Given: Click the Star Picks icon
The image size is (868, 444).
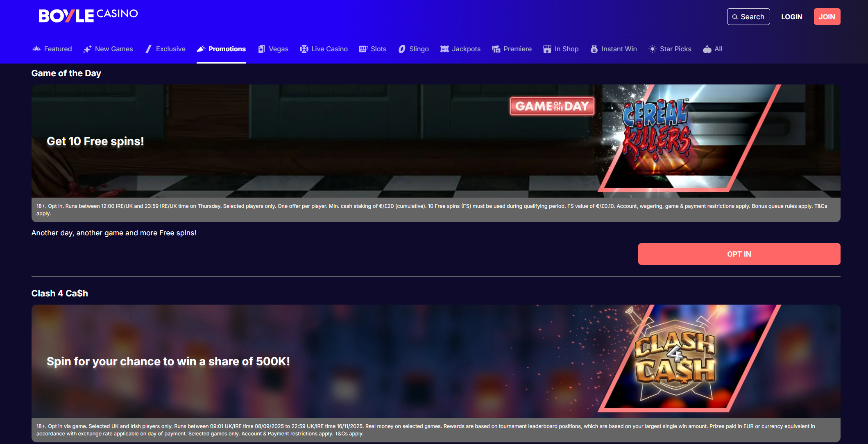Looking at the screenshot, I should coord(653,49).
